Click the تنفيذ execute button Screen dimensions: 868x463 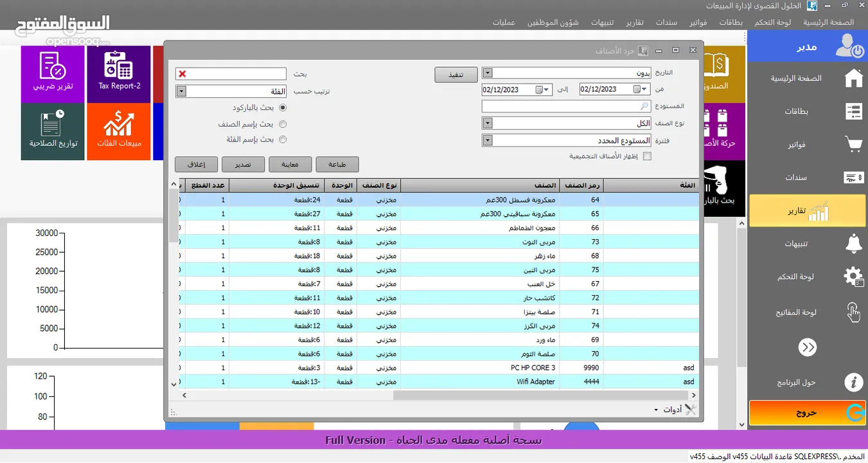click(x=456, y=75)
